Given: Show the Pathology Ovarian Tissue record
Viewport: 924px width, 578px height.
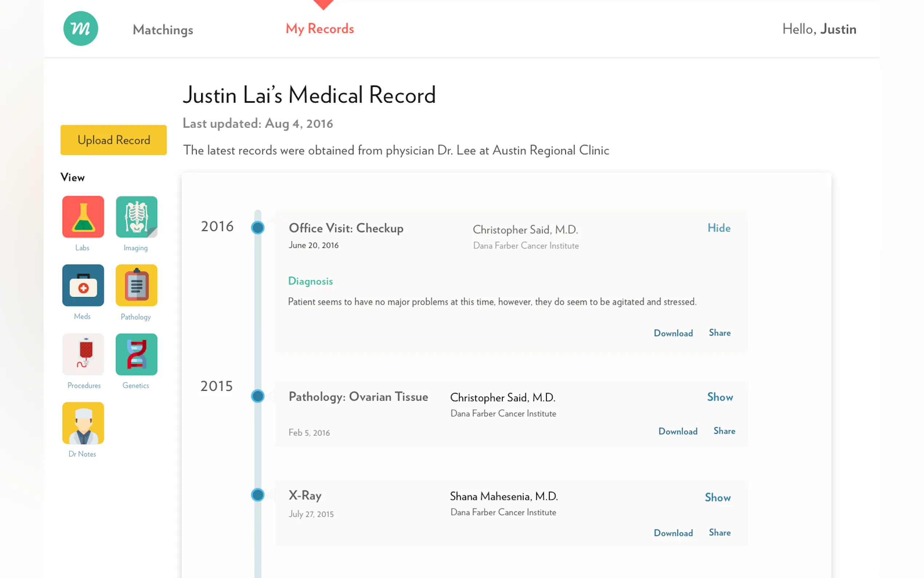Looking at the screenshot, I should point(720,397).
